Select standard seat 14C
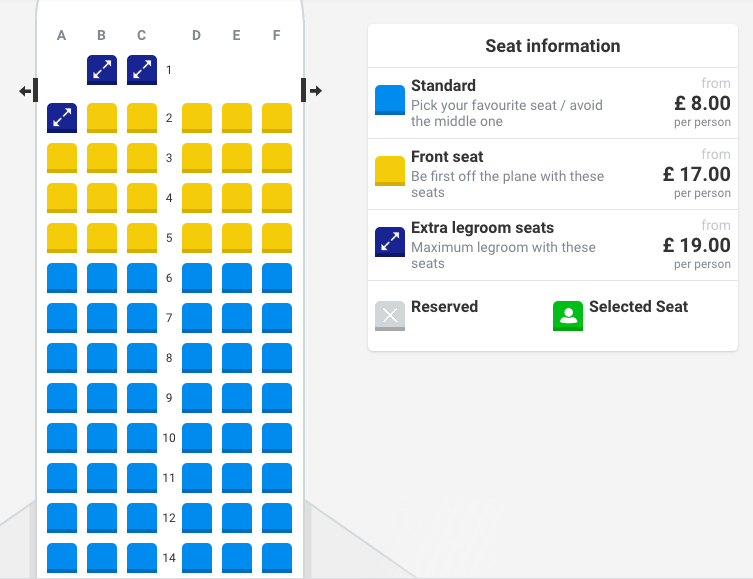Screen dimensions: 753x579 pyautogui.click(x=142, y=558)
